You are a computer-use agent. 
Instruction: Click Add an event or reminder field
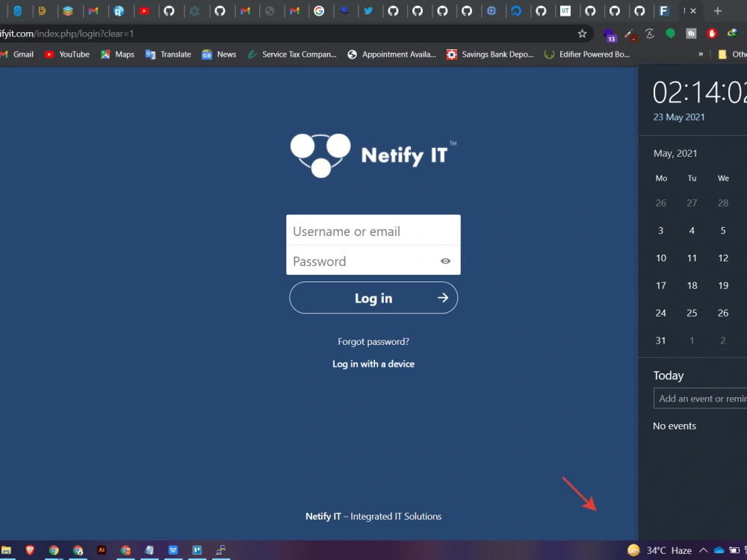click(701, 399)
